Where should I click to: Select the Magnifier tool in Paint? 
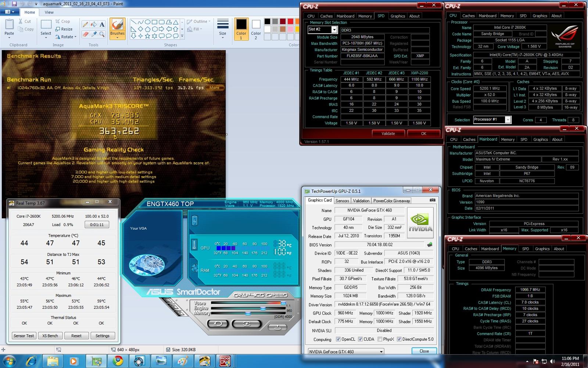point(102,34)
